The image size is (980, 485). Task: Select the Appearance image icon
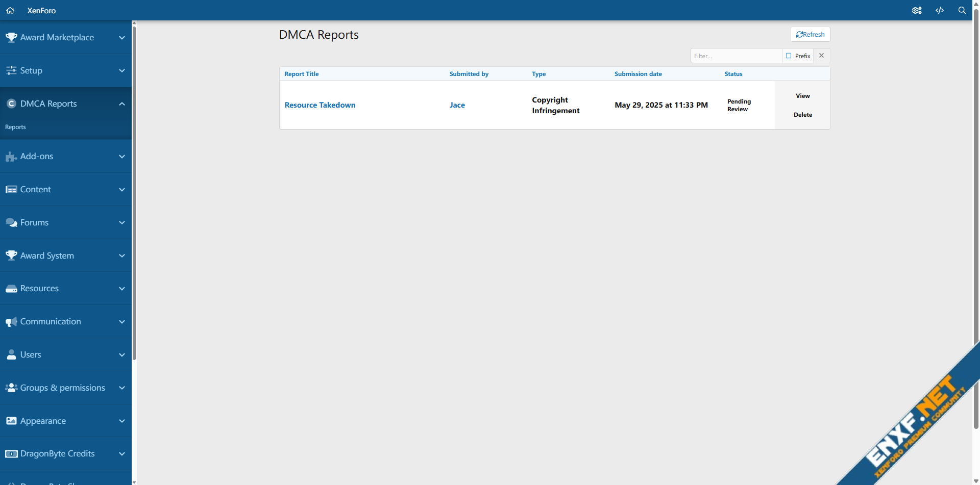point(11,421)
